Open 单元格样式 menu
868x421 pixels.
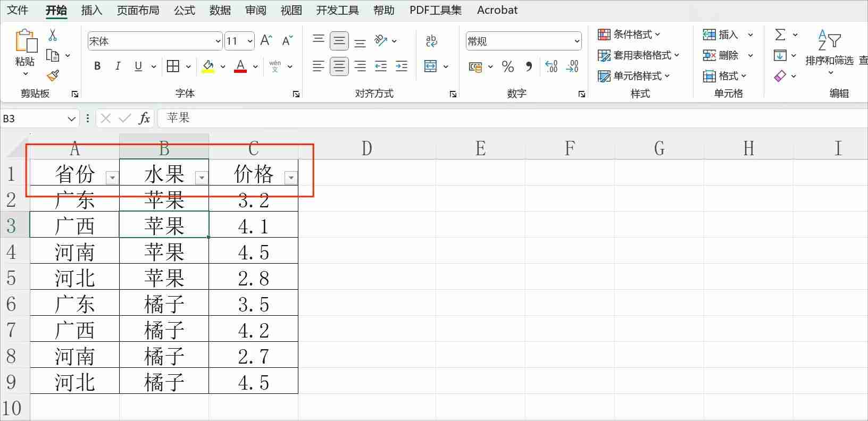tap(633, 76)
